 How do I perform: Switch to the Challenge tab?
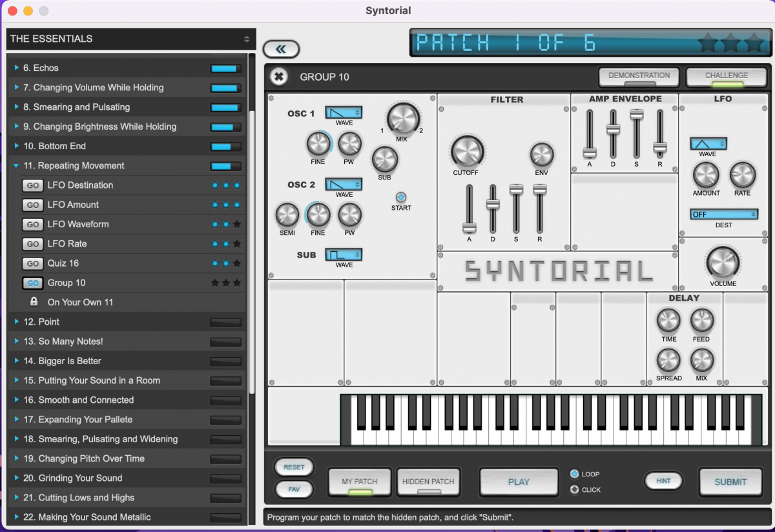coord(727,77)
